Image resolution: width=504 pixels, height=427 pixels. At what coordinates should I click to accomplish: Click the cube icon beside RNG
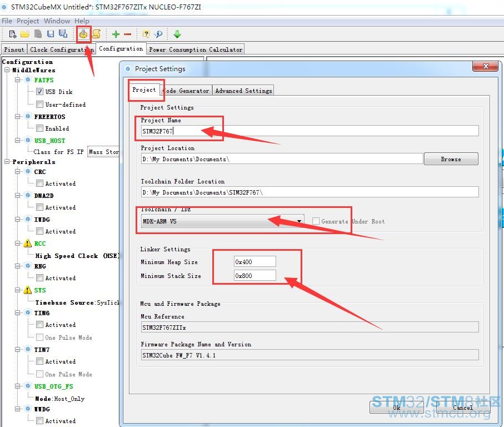click(28, 266)
